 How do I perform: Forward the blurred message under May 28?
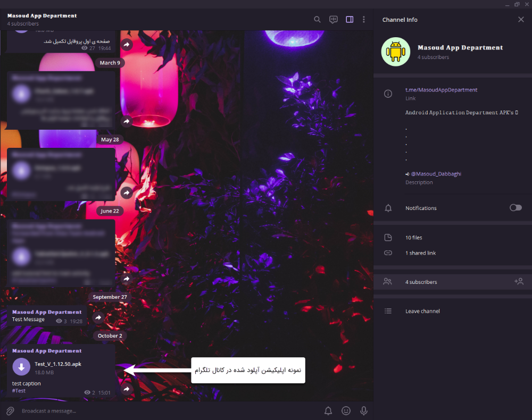pyautogui.click(x=127, y=193)
